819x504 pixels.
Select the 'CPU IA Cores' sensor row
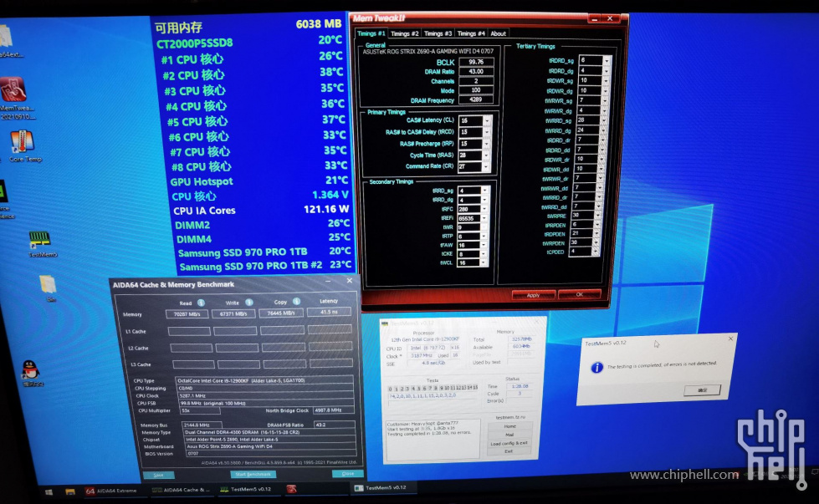point(261,211)
